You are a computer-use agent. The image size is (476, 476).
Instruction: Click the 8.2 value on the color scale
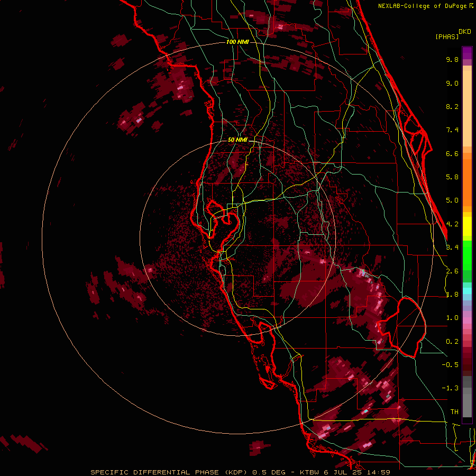[x=452, y=106]
